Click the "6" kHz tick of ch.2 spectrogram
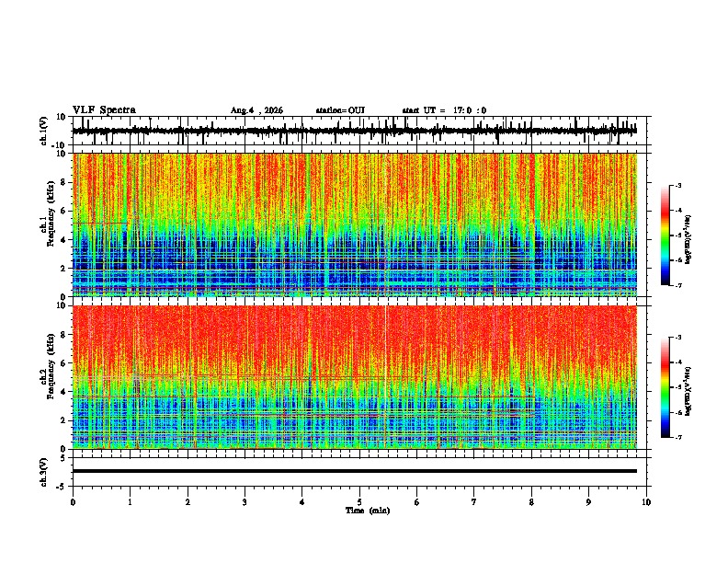Screen dimensions: 728x563 [63, 363]
